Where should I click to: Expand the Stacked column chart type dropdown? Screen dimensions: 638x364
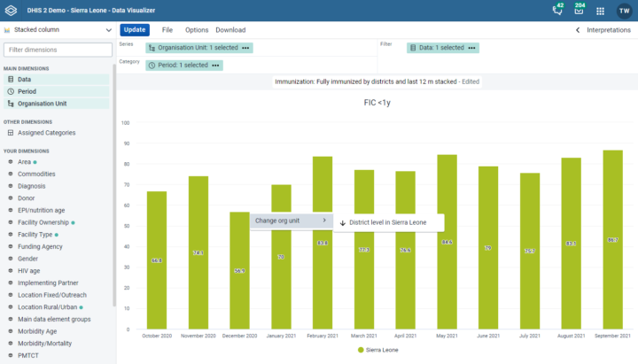(x=109, y=30)
